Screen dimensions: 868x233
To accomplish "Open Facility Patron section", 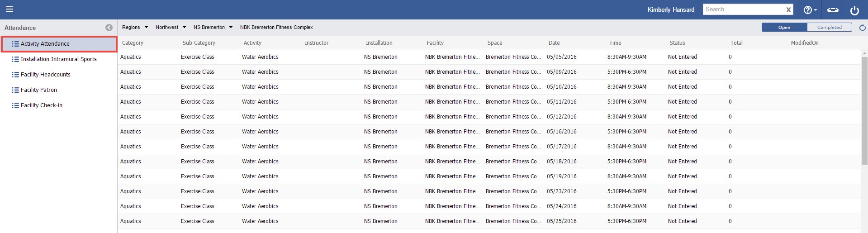I will tap(39, 90).
